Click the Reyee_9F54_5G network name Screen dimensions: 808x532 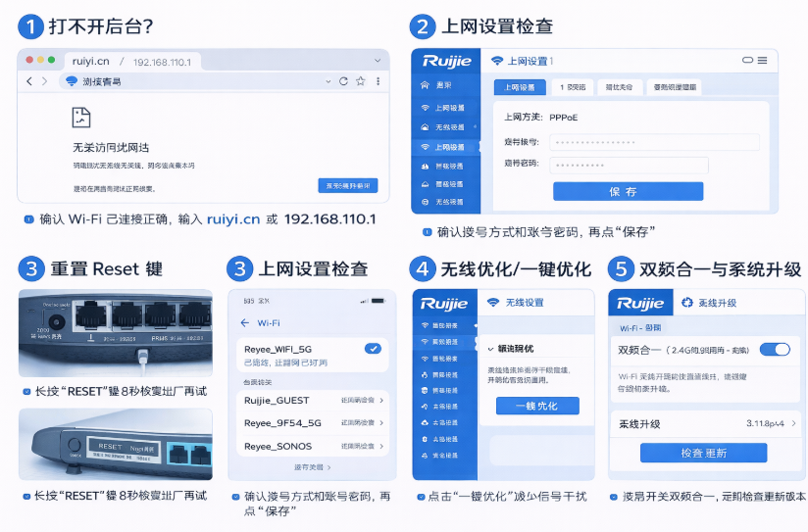click(282, 423)
